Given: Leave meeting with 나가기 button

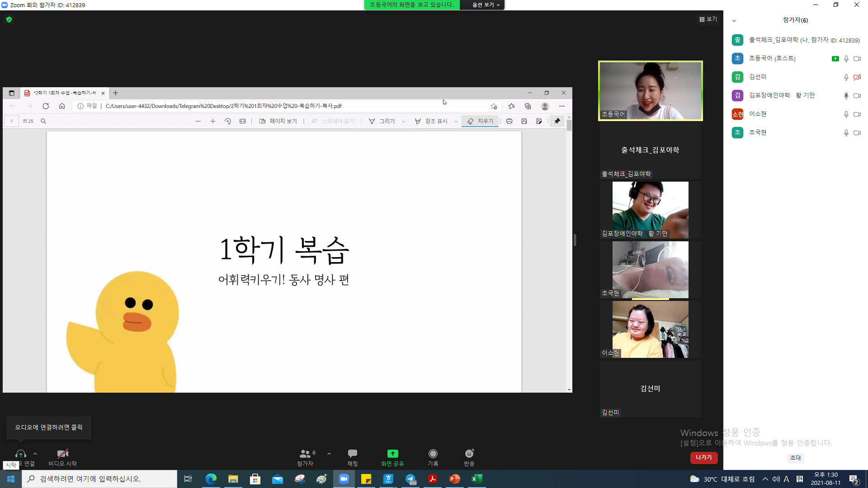Looking at the screenshot, I should click(x=704, y=458).
